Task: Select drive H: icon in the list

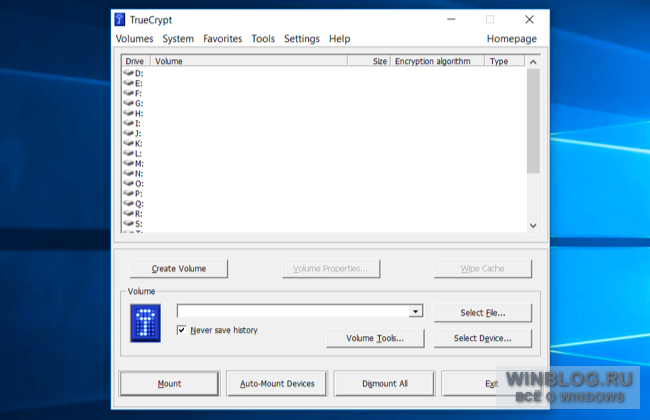Action: click(x=129, y=113)
